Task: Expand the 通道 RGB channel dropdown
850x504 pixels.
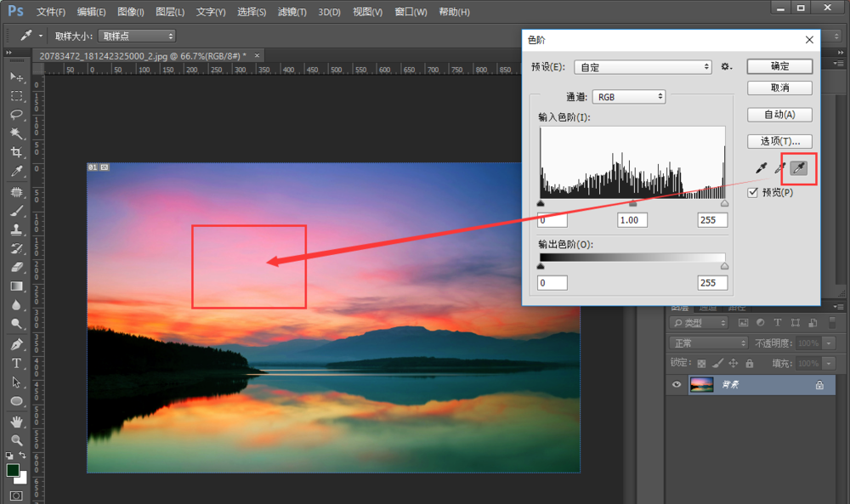Action: tap(628, 97)
